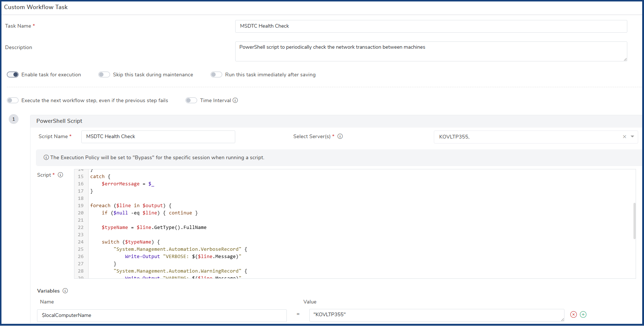Screen dimensions: 644x326
Task: Click script line 24 'switch ($typeName)'
Action: pos(131,242)
